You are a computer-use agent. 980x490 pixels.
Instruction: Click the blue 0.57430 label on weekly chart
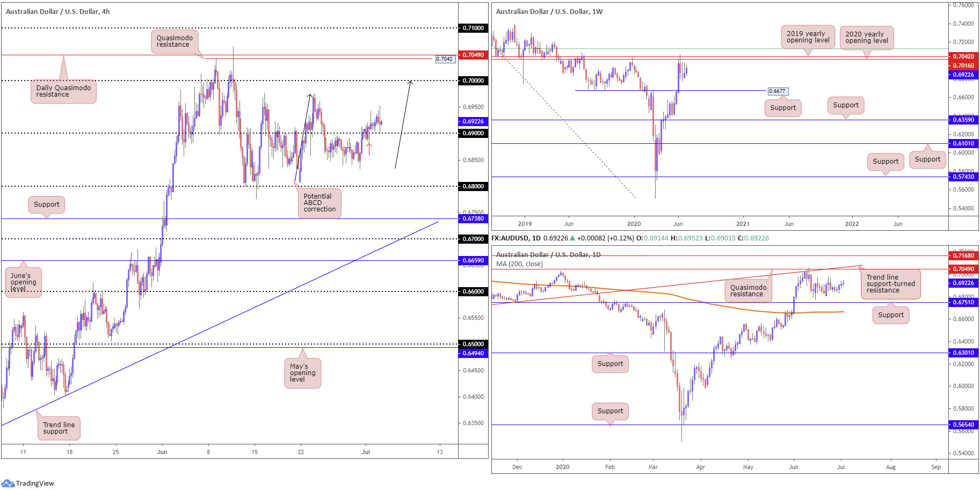click(963, 177)
